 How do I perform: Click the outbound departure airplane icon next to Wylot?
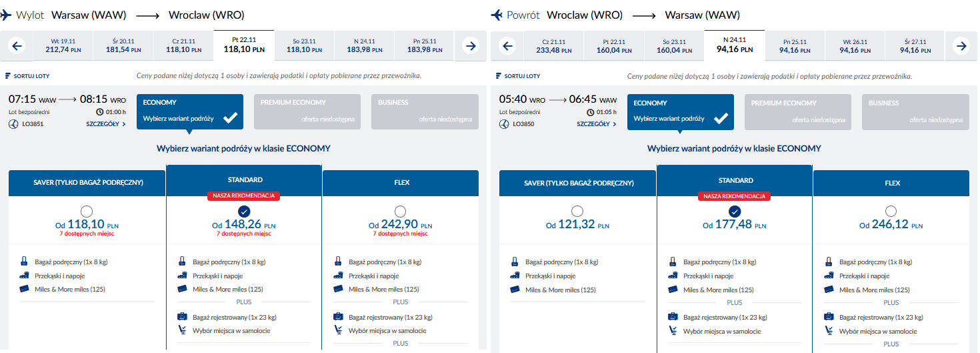(6, 15)
